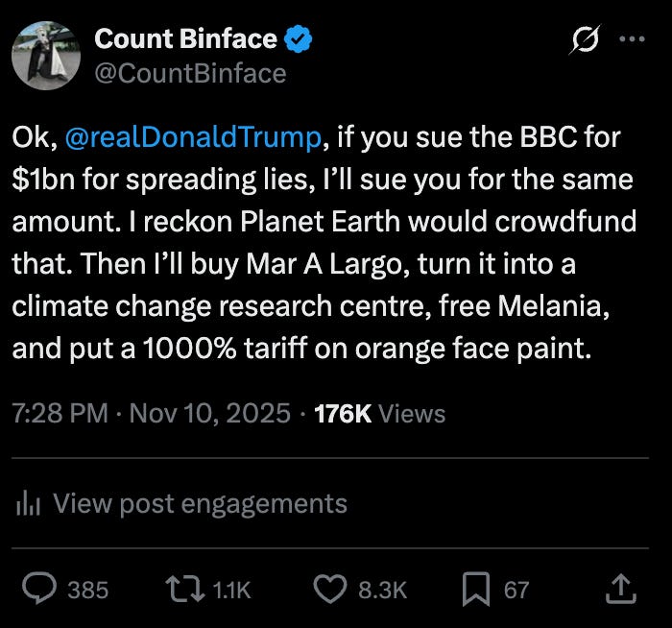The width and height of the screenshot is (672, 628).
Task: Click the blue verified badge
Action: pyautogui.click(x=300, y=40)
